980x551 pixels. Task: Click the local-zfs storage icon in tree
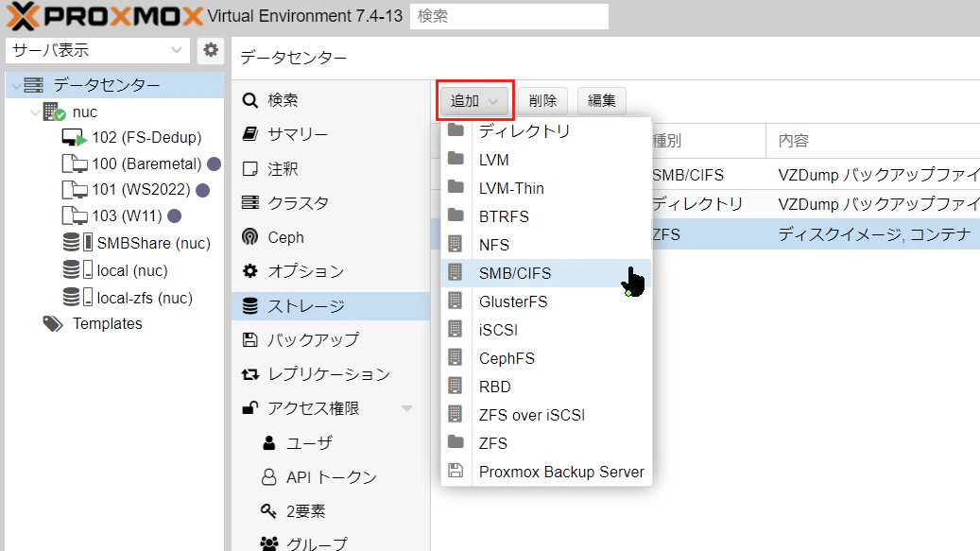point(78,298)
